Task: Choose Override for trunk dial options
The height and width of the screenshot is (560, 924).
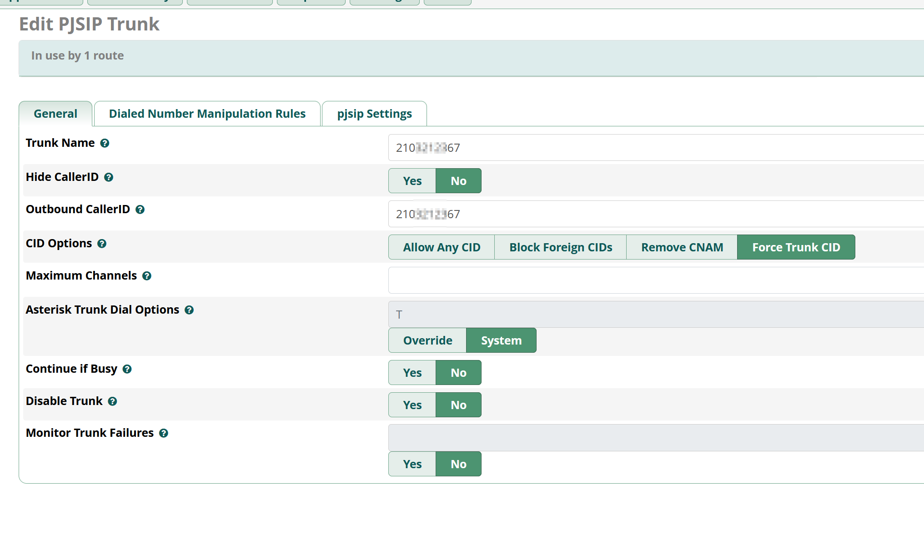Action: [x=427, y=340]
